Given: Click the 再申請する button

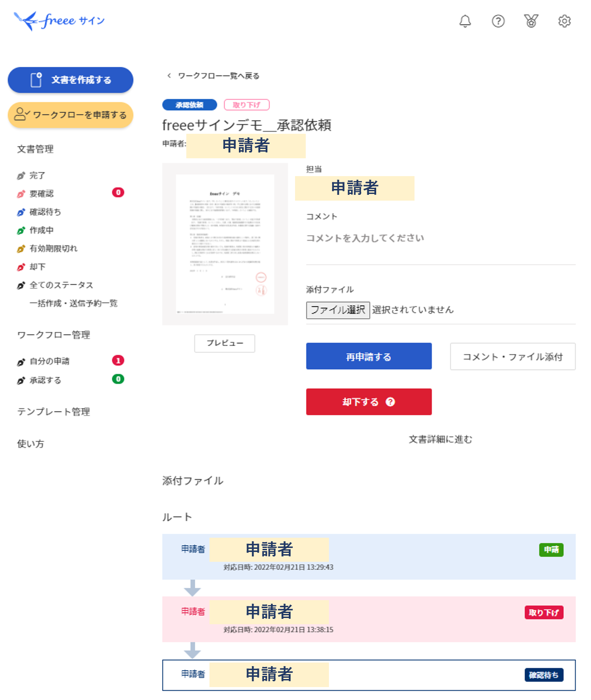Looking at the screenshot, I should [x=369, y=356].
